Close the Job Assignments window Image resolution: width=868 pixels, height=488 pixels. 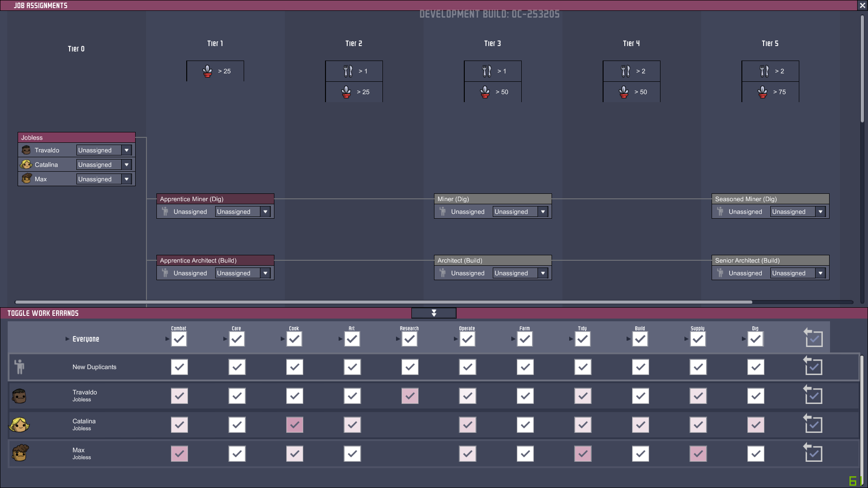click(862, 5)
